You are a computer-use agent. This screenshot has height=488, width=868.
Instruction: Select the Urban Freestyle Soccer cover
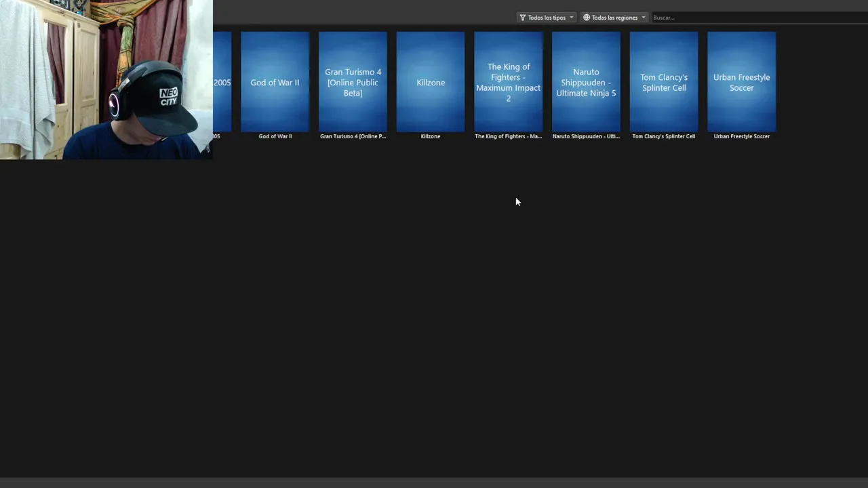[x=741, y=82]
